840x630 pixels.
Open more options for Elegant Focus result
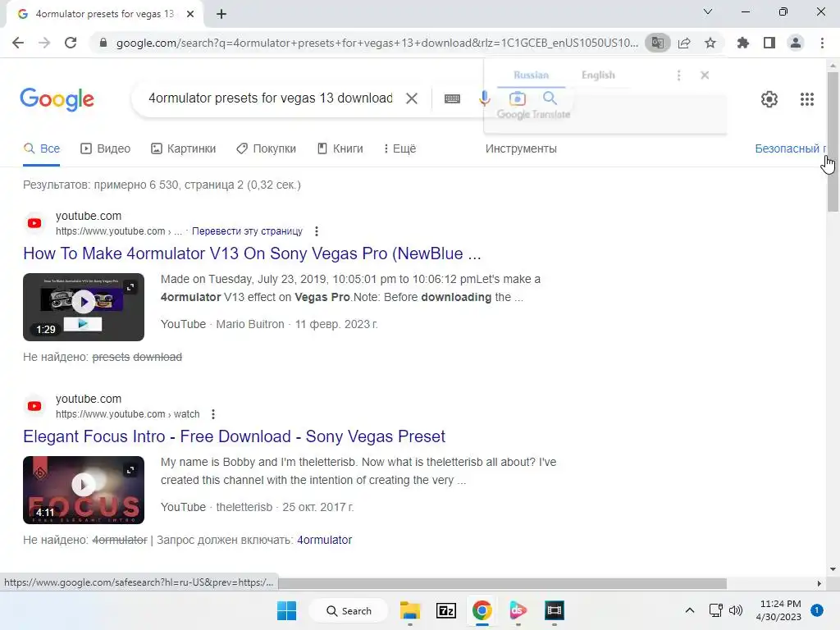[x=213, y=414]
